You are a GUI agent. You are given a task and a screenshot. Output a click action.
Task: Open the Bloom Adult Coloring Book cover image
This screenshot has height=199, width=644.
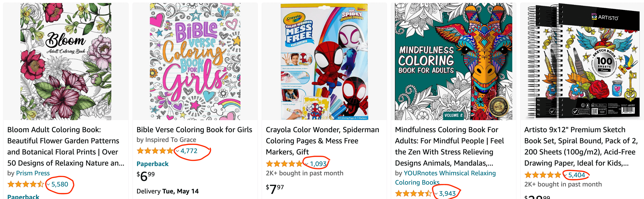point(66,61)
